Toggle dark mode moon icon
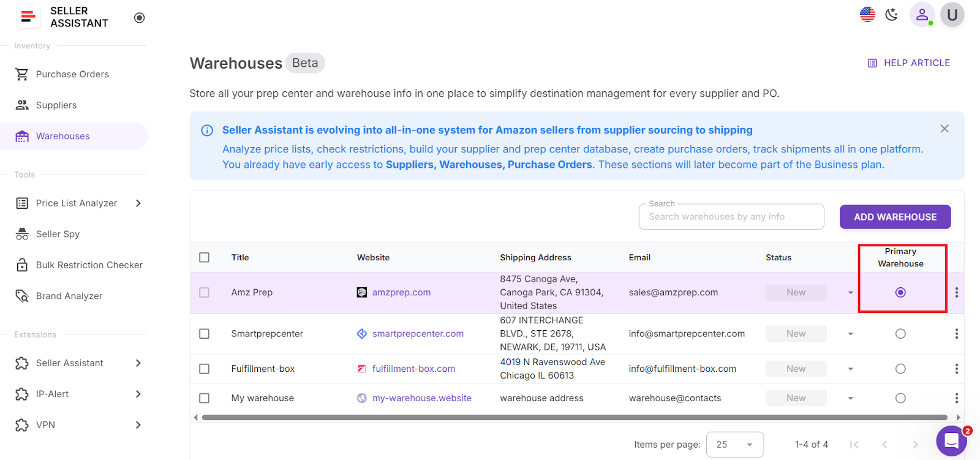The height and width of the screenshot is (460, 980). coord(891,15)
